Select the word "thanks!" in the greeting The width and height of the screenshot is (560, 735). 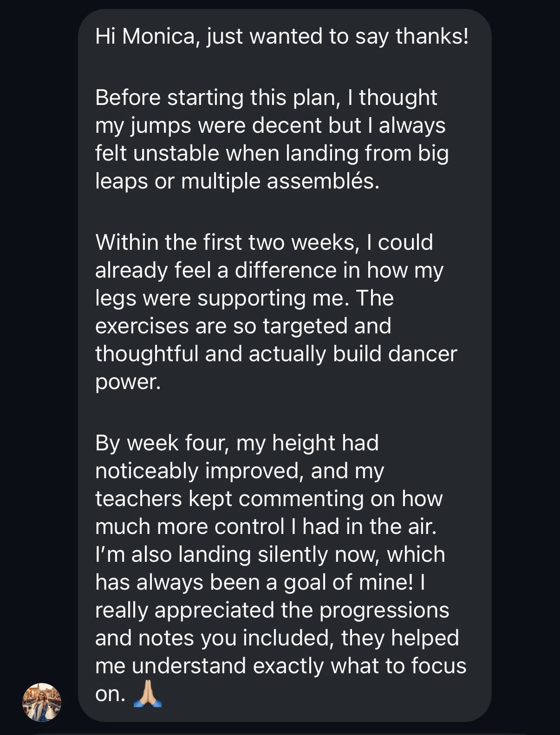[432, 36]
